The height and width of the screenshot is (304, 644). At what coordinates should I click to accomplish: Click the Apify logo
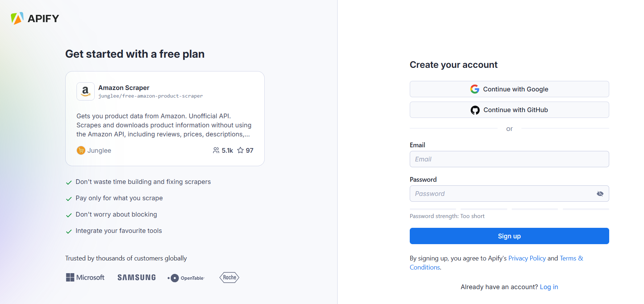pyautogui.click(x=34, y=18)
